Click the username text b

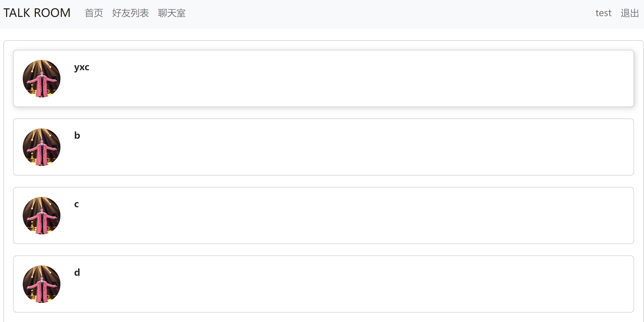(77, 136)
